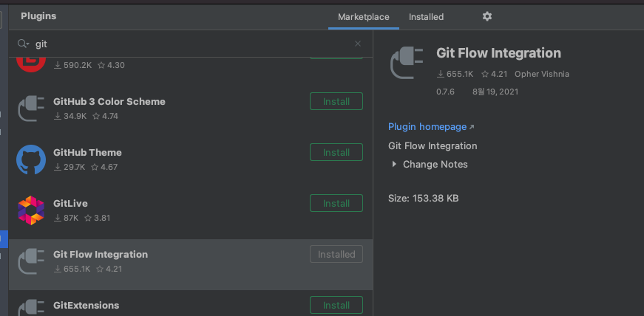Click the Git Flow Integration description text
This screenshot has height=316, width=644.
[x=433, y=145]
